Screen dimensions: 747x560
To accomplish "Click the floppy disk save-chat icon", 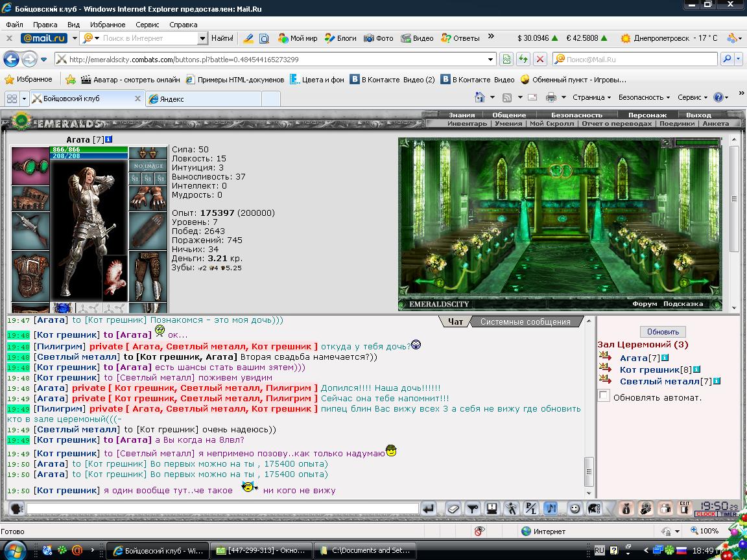I will [492, 509].
